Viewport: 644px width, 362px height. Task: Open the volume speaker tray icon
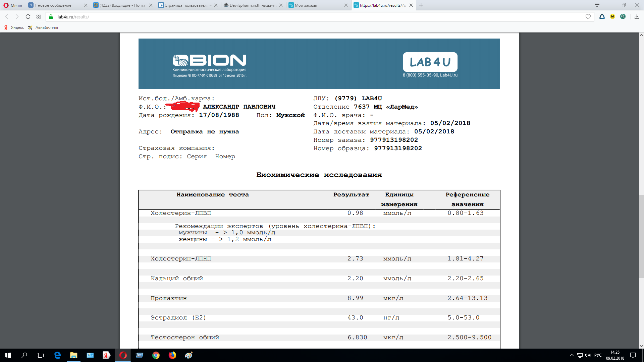point(588,355)
